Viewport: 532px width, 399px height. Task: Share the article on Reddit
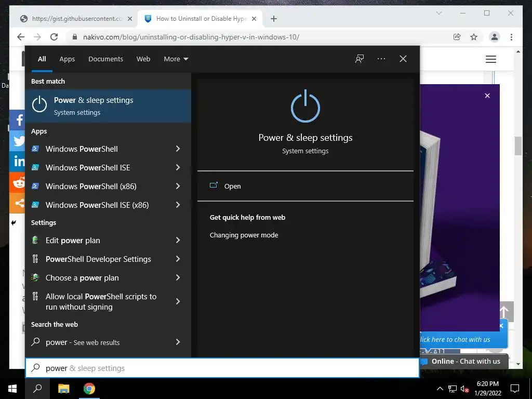click(x=17, y=182)
